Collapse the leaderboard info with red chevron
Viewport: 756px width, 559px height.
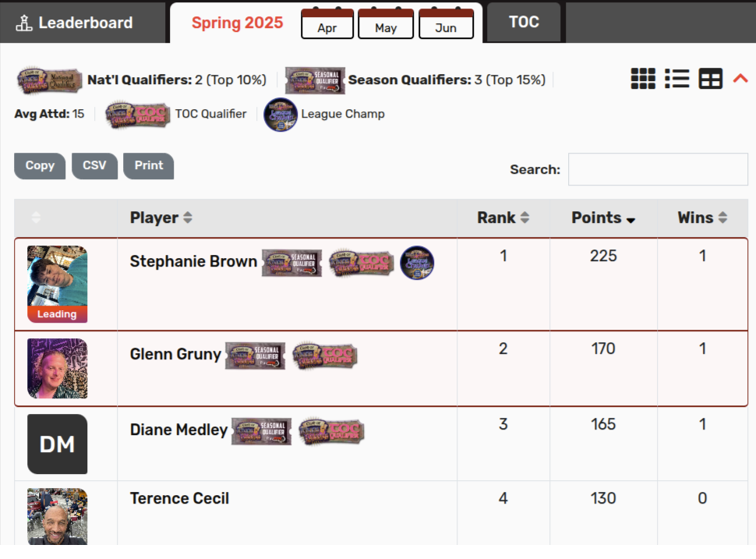tap(740, 78)
